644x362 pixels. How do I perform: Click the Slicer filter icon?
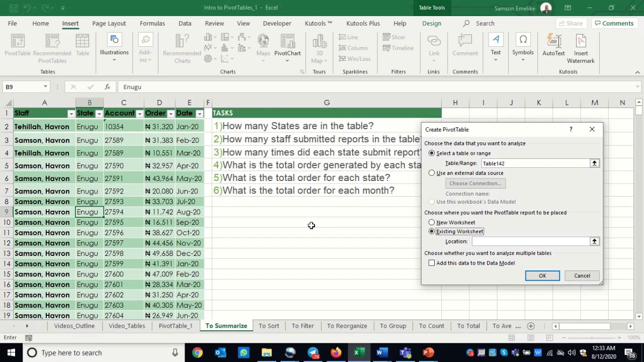pos(394,37)
